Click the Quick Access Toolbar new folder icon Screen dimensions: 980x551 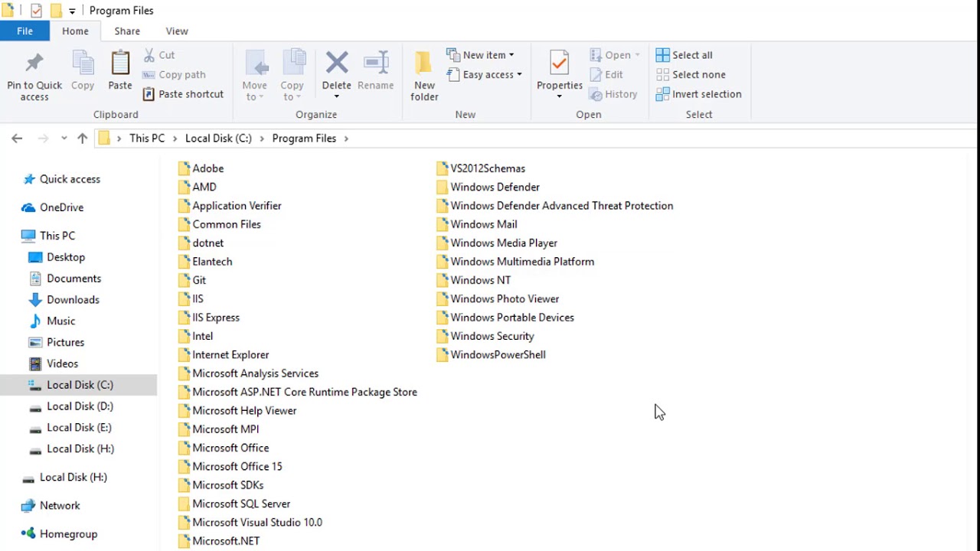coord(55,11)
